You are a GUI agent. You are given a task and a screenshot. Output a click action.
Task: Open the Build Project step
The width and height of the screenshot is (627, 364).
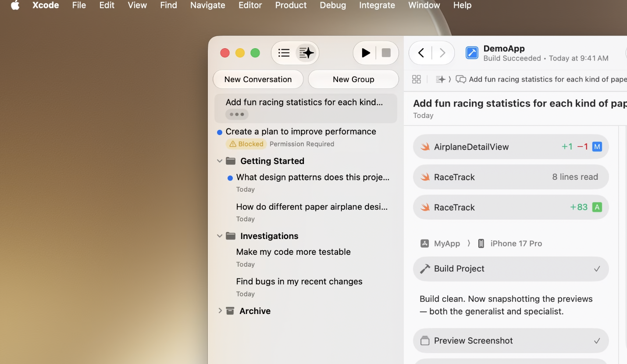click(511, 269)
